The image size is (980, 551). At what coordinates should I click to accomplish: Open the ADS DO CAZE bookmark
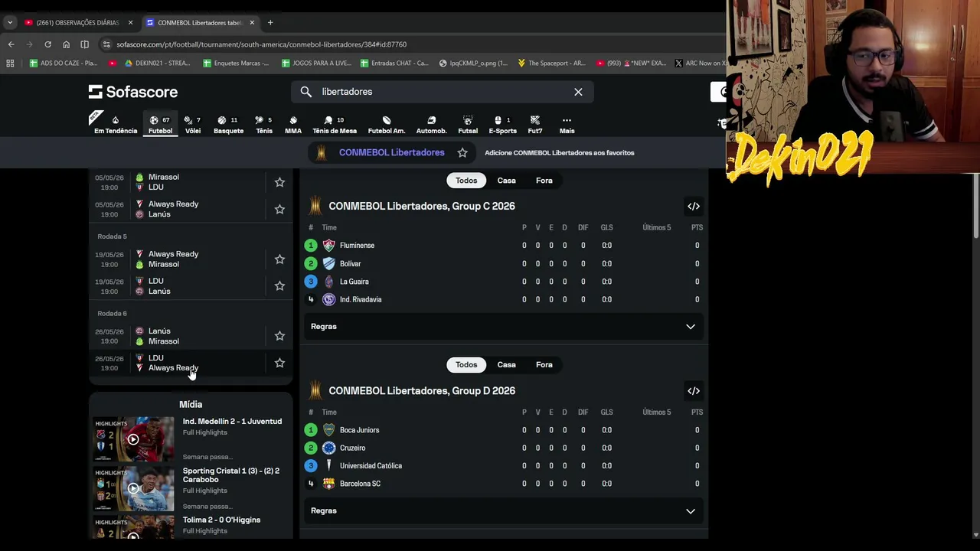[x=64, y=63]
